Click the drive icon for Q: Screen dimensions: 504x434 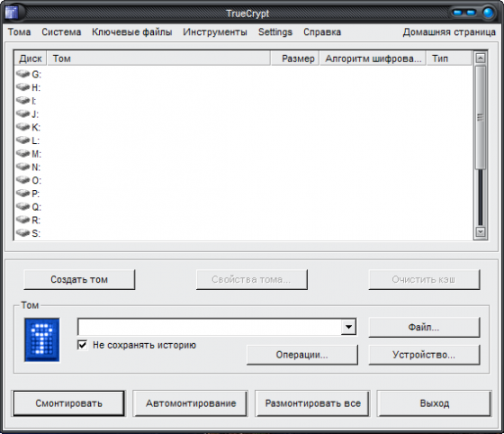(x=22, y=206)
